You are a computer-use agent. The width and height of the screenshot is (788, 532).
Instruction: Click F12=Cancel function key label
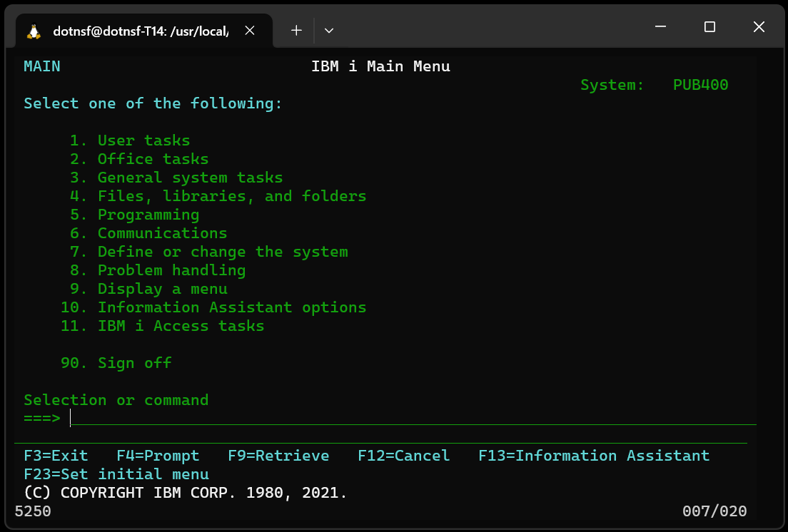tap(404, 456)
